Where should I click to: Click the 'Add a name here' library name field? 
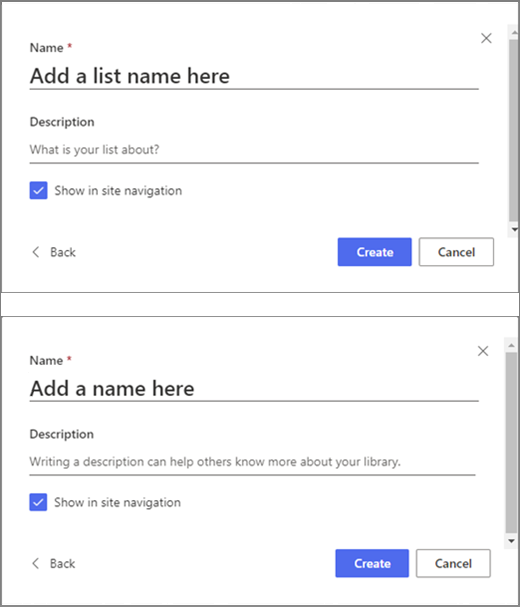click(x=254, y=388)
